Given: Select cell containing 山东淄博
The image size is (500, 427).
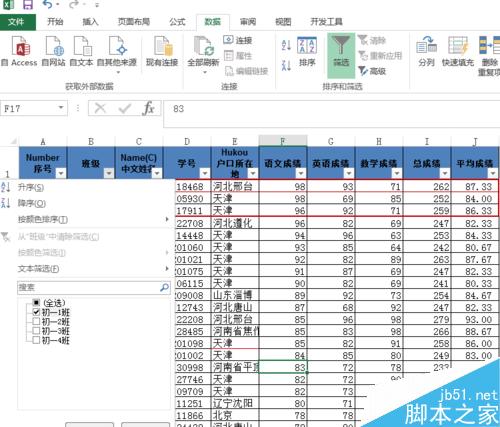Looking at the screenshot, I should click(x=235, y=295).
